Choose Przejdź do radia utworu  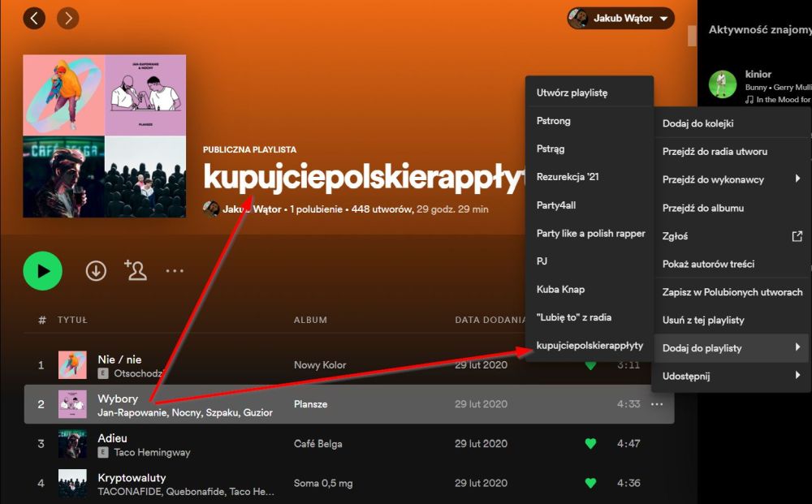pyautogui.click(x=732, y=151)
